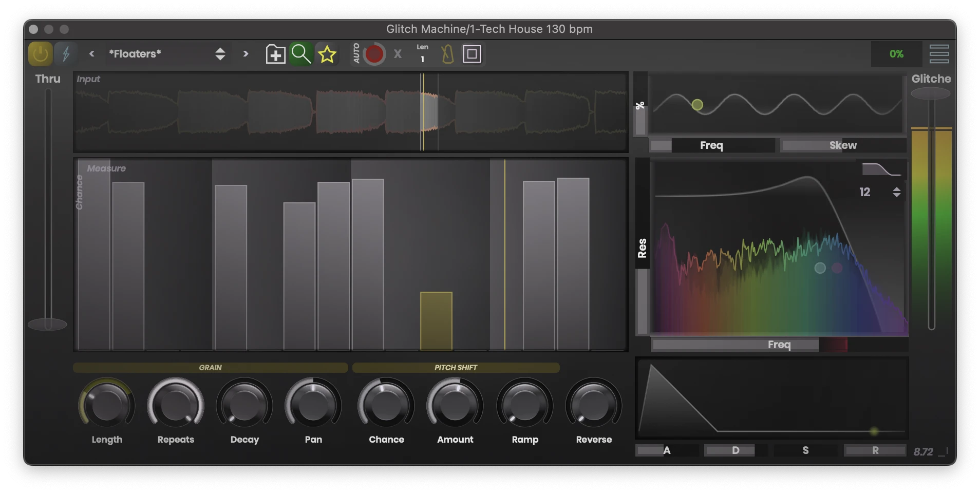The height and width of the screenshot is (493, 980).
Task: Open the hamburger menu at top right
Action: click(939, 54)
